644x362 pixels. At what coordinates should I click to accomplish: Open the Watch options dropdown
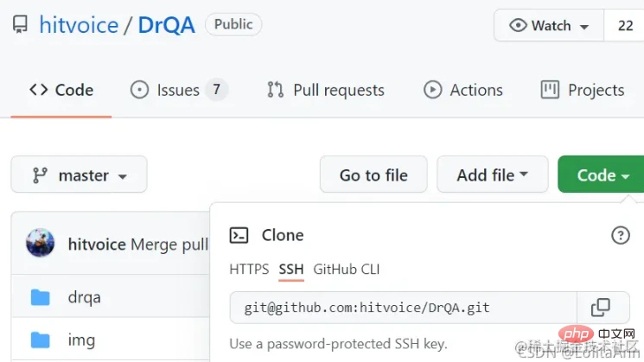point(549,26)
